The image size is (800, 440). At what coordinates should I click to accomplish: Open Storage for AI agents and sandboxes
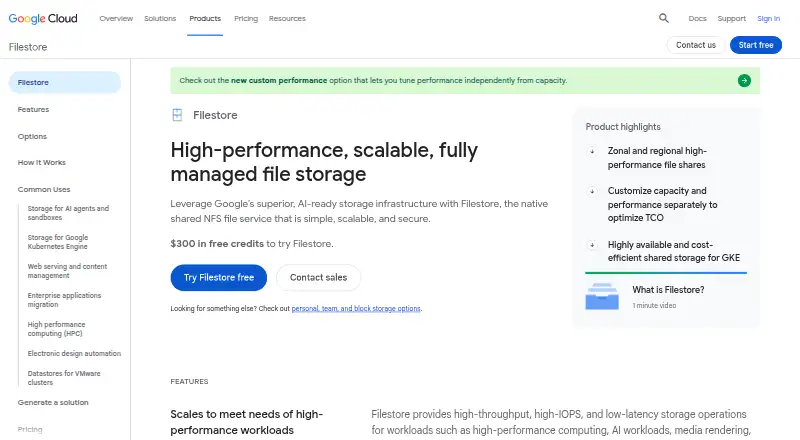click(x=68, y=213)
